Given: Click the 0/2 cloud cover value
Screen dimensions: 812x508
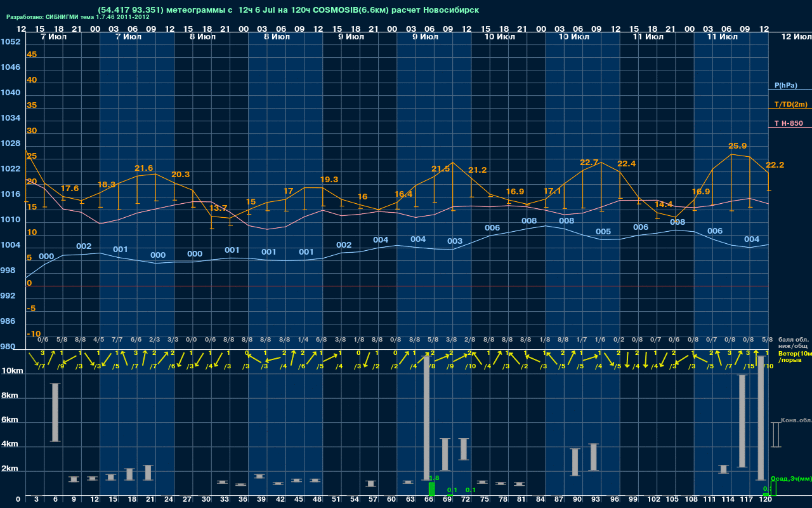Looking at the screenshot, I should (619, 340).
